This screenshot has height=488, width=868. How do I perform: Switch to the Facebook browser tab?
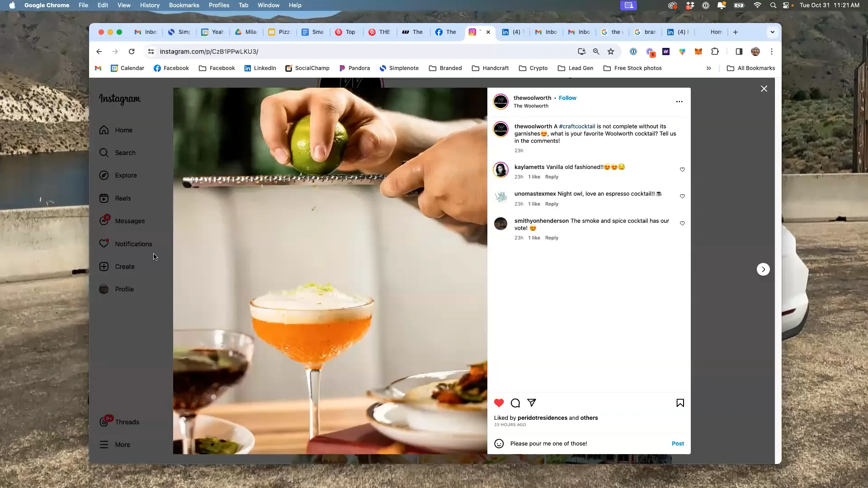445,32
